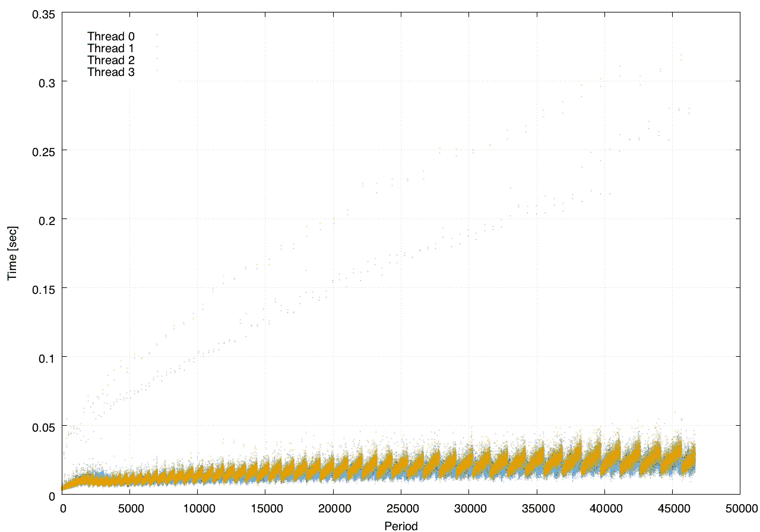Click the x-axis tick label 35000
Viewport: 760px width, 532px height.
(537, 509)
